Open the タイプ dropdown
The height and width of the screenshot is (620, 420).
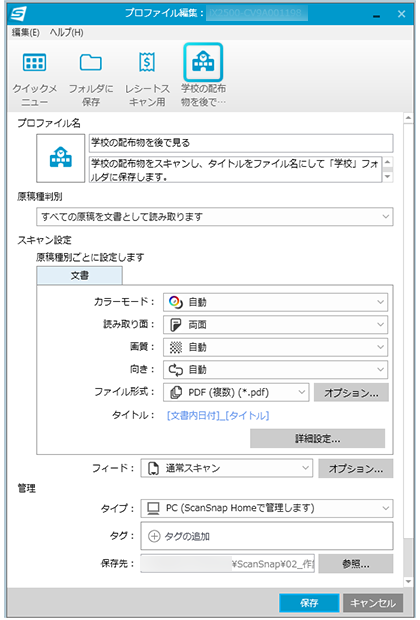point(267,508)
